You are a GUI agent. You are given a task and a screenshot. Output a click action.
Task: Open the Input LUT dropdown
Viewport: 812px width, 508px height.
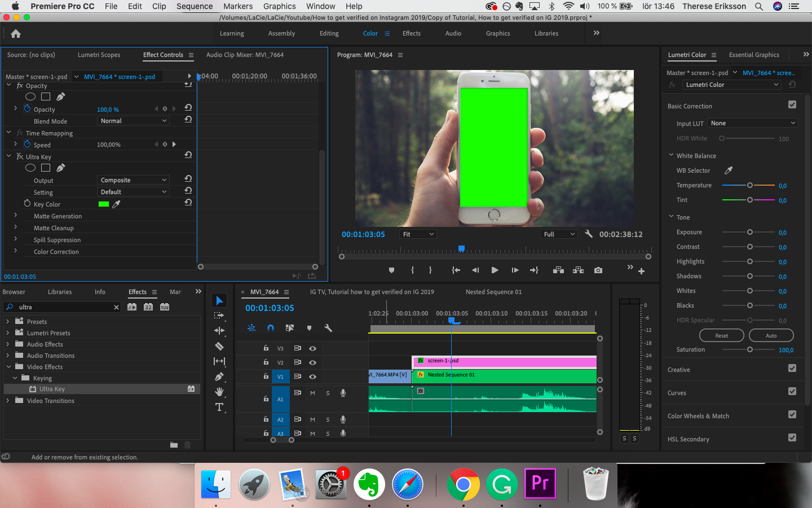753,123
